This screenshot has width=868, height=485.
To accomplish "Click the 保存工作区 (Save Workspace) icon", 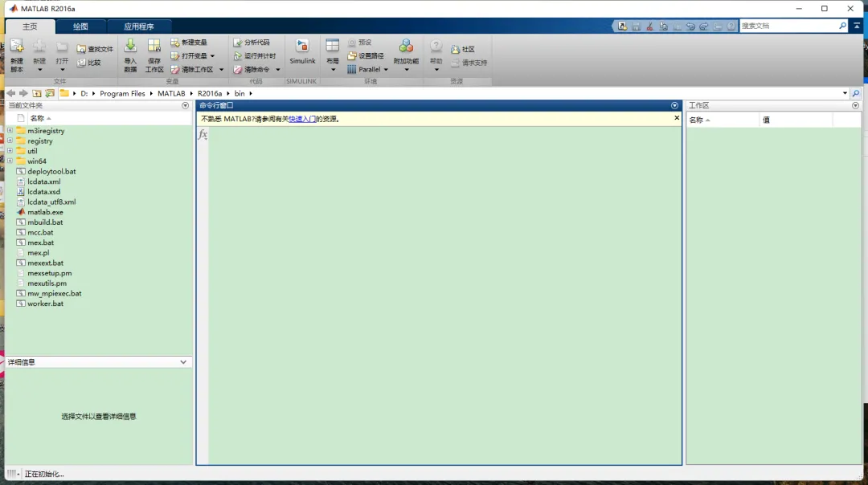I will click(154, 47).
